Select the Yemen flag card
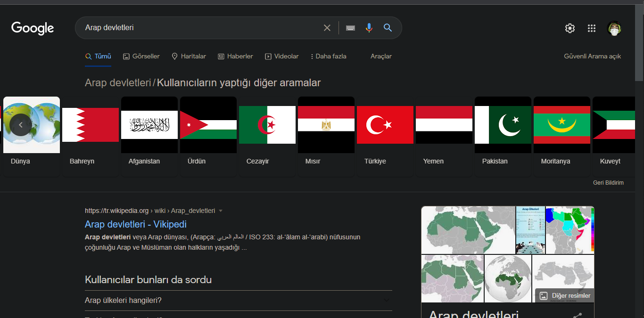The height and width of the screenshot is (318, 644). point(444,136)
